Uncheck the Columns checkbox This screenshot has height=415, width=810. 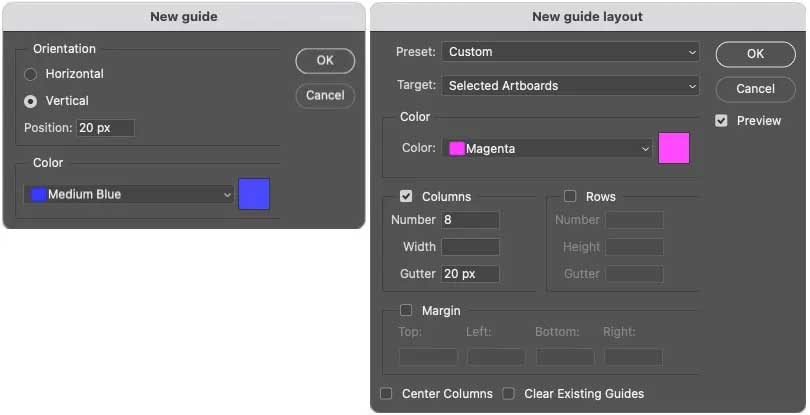(x=407, y=197)
